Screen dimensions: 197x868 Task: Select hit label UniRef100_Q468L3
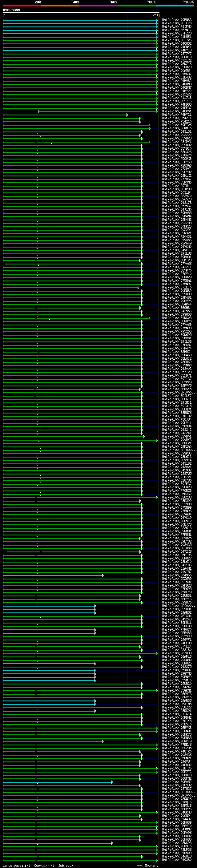coord(176,856)
